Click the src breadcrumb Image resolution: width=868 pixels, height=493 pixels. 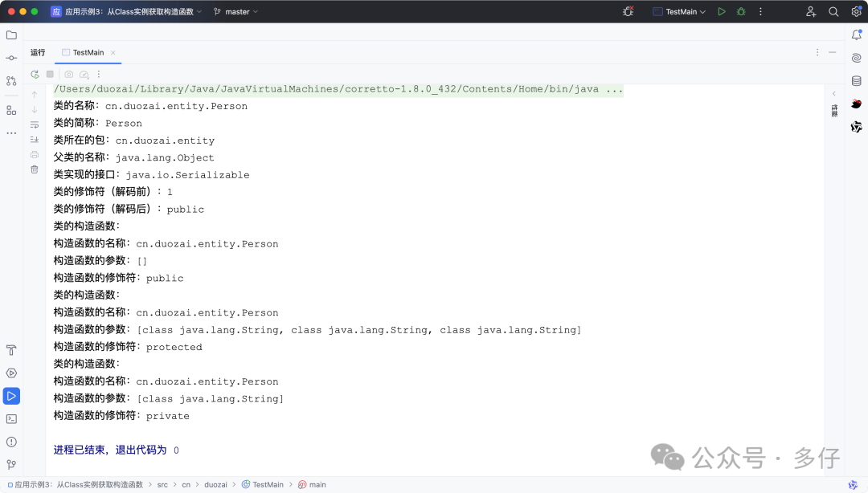click(x=162, y=485)
